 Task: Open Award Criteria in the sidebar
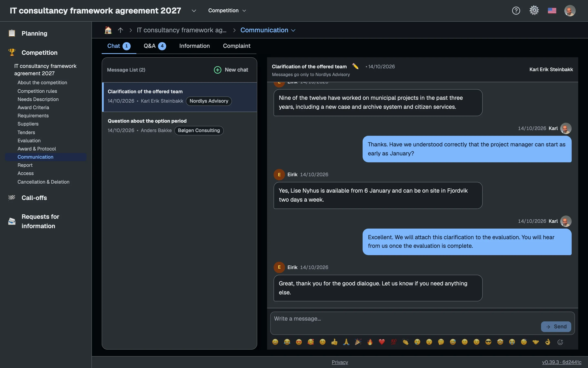point(33,107)
